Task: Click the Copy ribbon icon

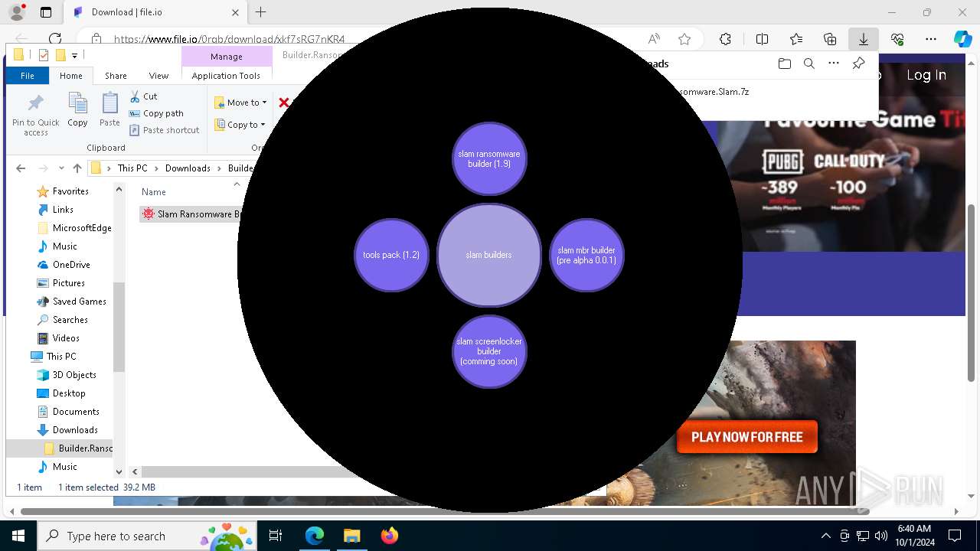Action: click(77, 110)
